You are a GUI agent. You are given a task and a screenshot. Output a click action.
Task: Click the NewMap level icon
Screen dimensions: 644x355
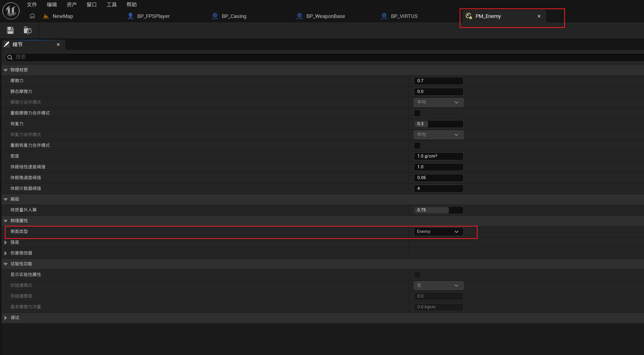46,16
